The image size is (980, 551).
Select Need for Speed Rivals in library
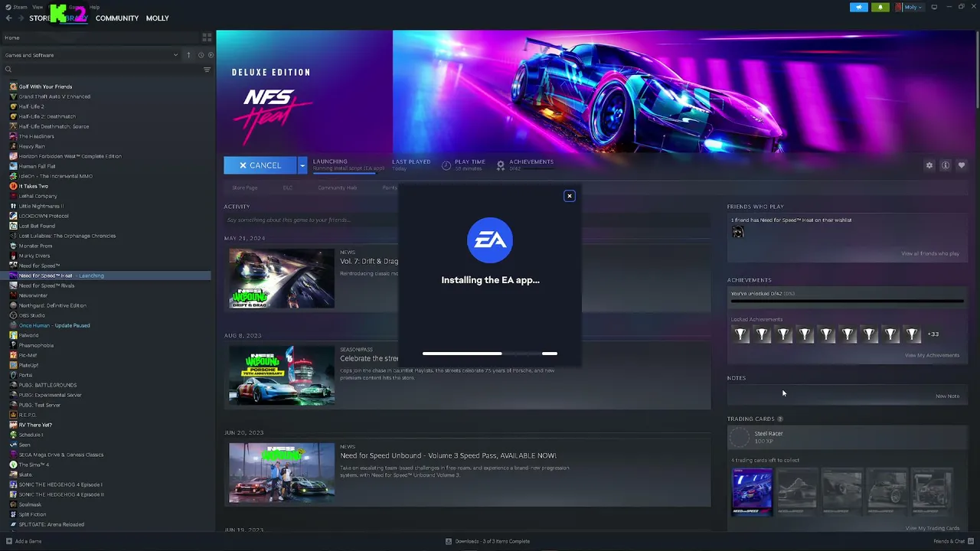[x=47, y=285]
